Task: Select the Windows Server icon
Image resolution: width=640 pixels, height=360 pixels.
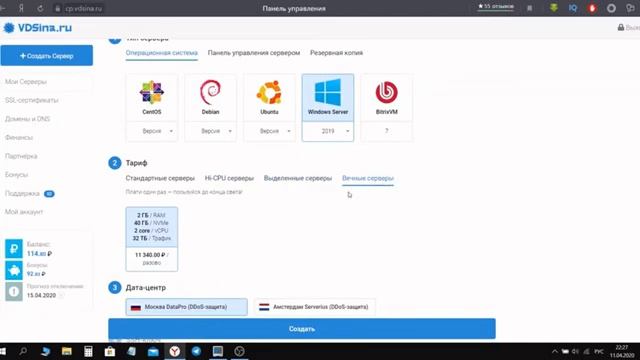Action: point(328,92)
